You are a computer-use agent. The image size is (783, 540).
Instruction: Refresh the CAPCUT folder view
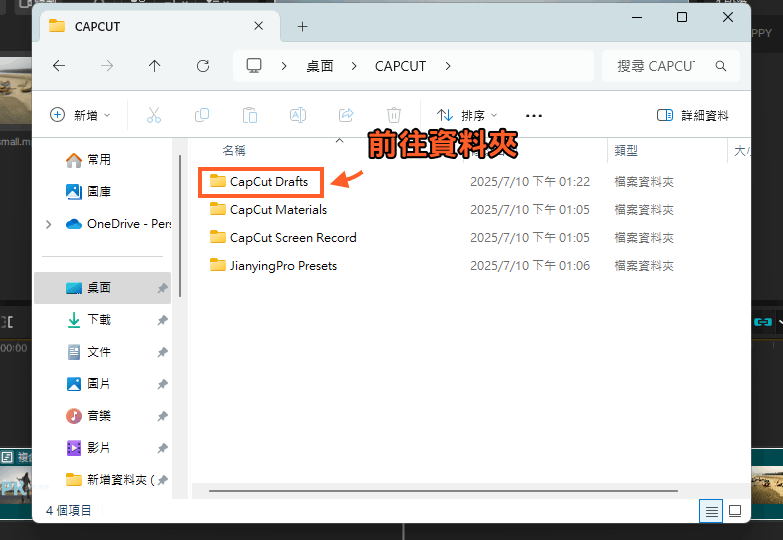[203, 66]
